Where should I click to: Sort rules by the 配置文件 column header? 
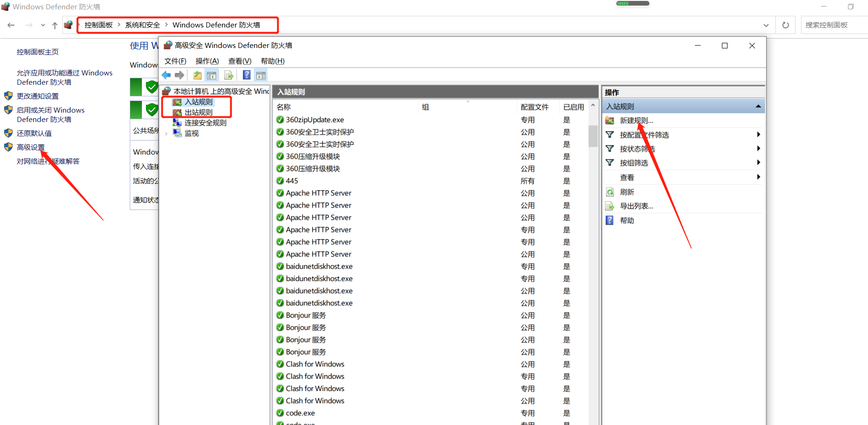pos(539,107)
